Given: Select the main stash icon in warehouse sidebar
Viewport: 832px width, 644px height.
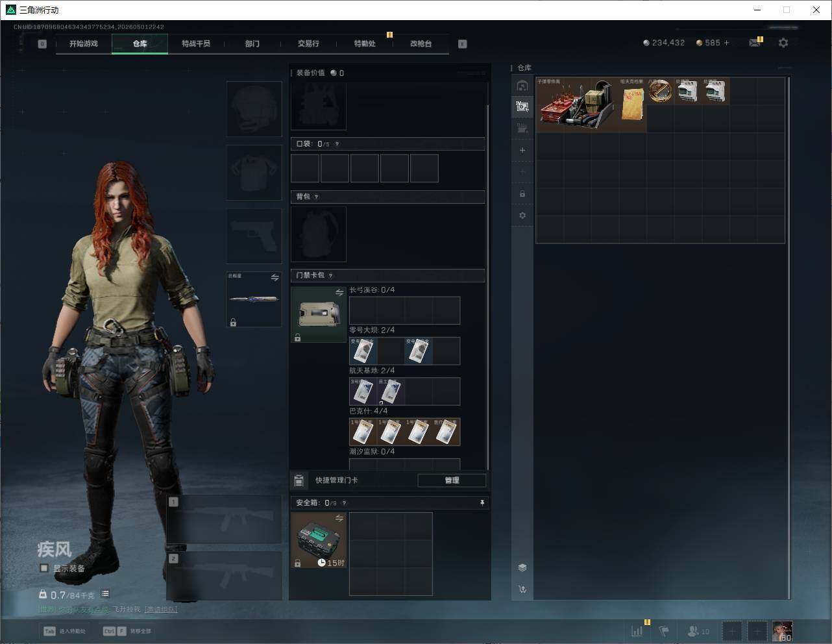Looking at the screenshot, I should pos(522,86).
